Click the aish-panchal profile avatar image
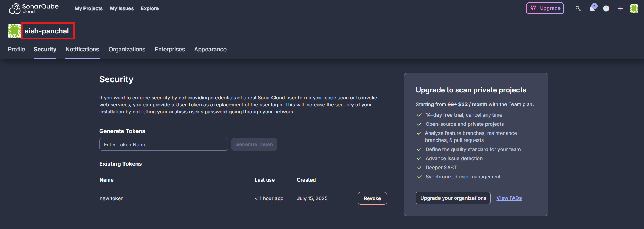The height and width of the screenshot is (229, 644). 14,31
